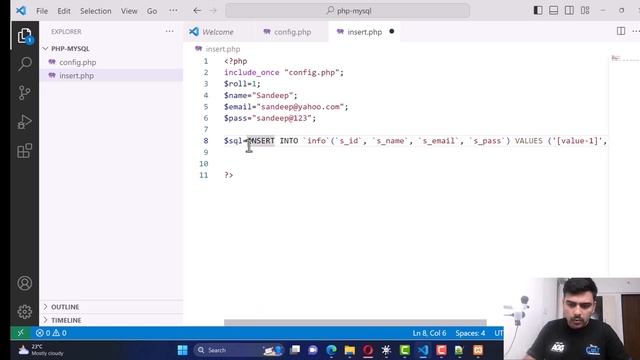Viewport: 640px width, 360px height.
Task: Open Task View from taskbar
Action: 295,350
